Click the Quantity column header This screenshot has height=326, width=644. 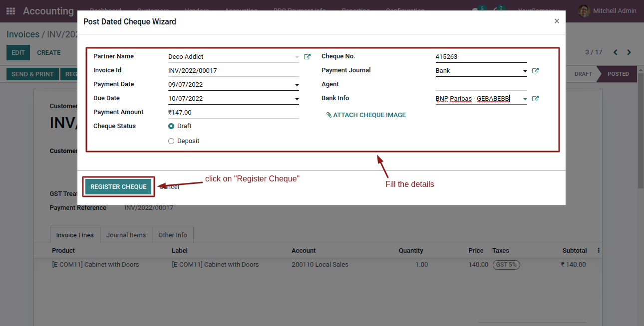tap(411, 251)
